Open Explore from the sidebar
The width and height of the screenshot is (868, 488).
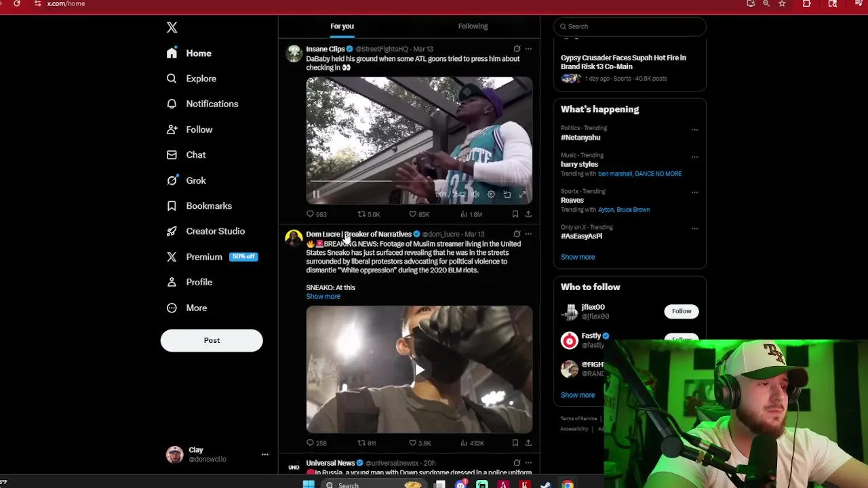[191, 79]
